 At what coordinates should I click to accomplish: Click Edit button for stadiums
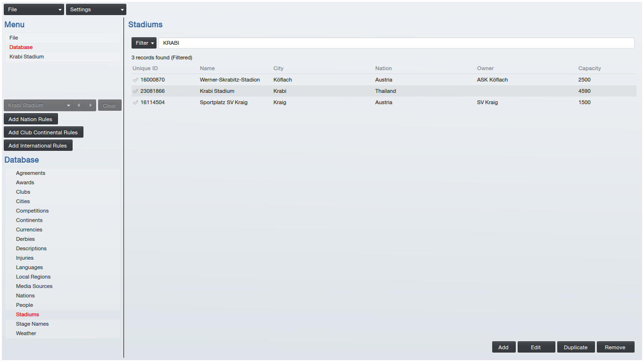click(x=536, y=347)
